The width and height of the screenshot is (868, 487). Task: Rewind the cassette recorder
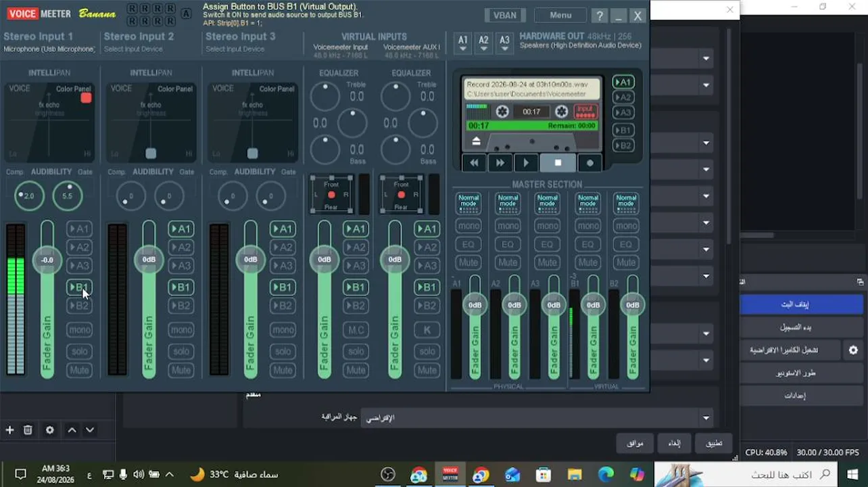pyautogui.click(x=475, y=163)
